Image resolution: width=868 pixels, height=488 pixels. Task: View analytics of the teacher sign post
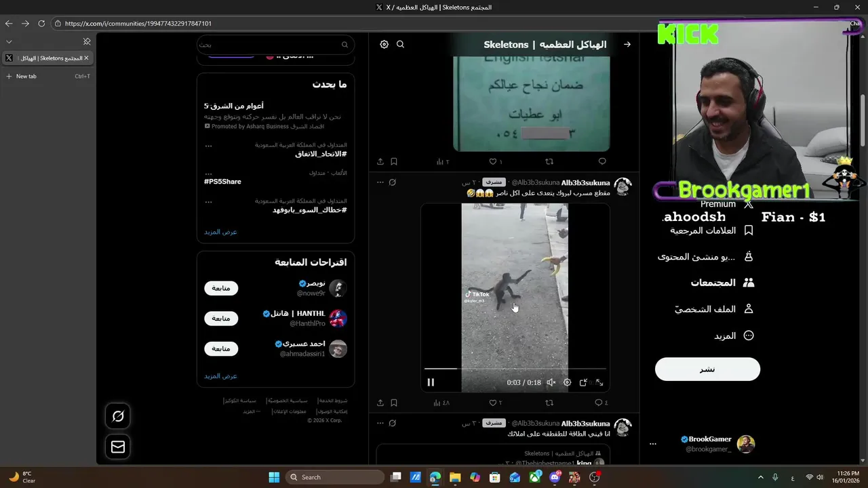(x=443, y=161)
